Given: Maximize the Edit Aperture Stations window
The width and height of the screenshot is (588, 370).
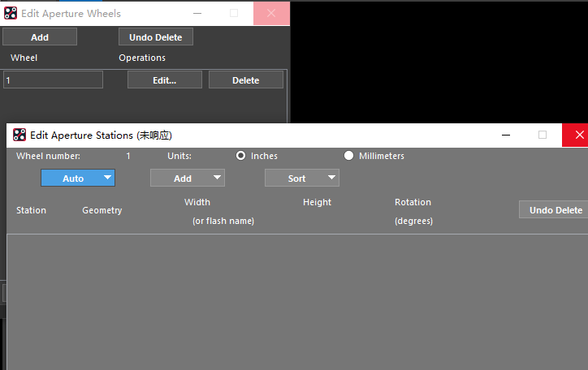Looking at the screenshot, I should (x=543, y=136).
